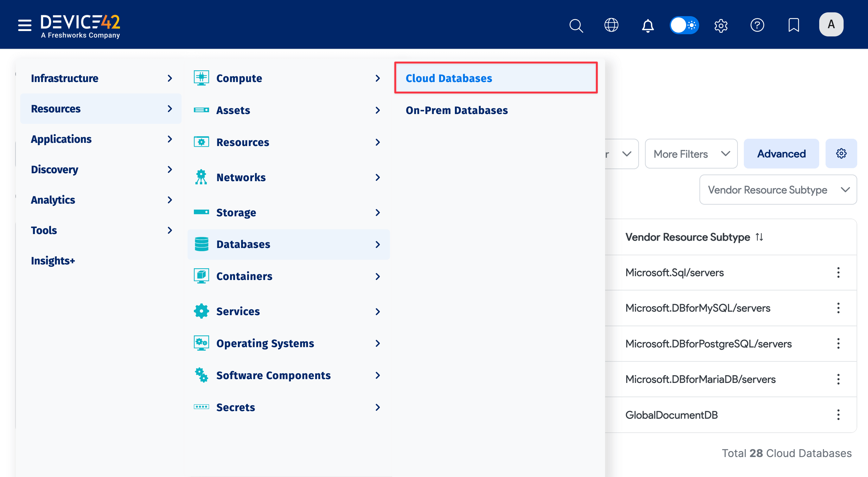
Task: Open the Vendor Resource Subtype filter dropdown
Action: [777, 190]
